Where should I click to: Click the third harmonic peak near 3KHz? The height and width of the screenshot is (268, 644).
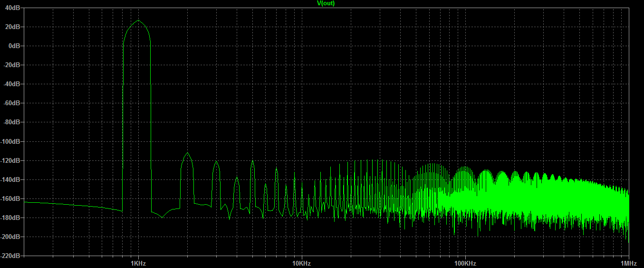(216, 162)
